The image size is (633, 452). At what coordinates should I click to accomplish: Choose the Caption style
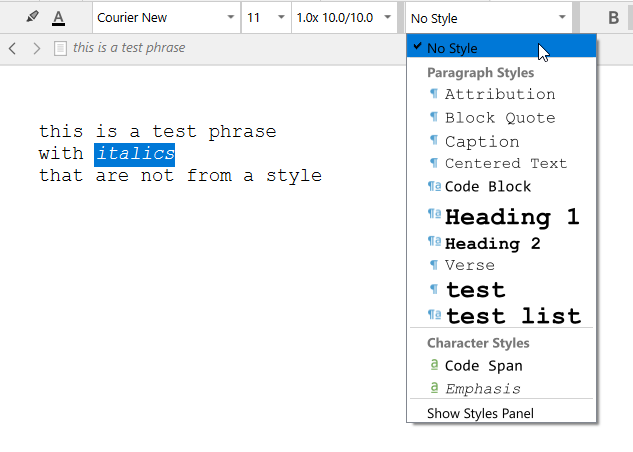481,142
